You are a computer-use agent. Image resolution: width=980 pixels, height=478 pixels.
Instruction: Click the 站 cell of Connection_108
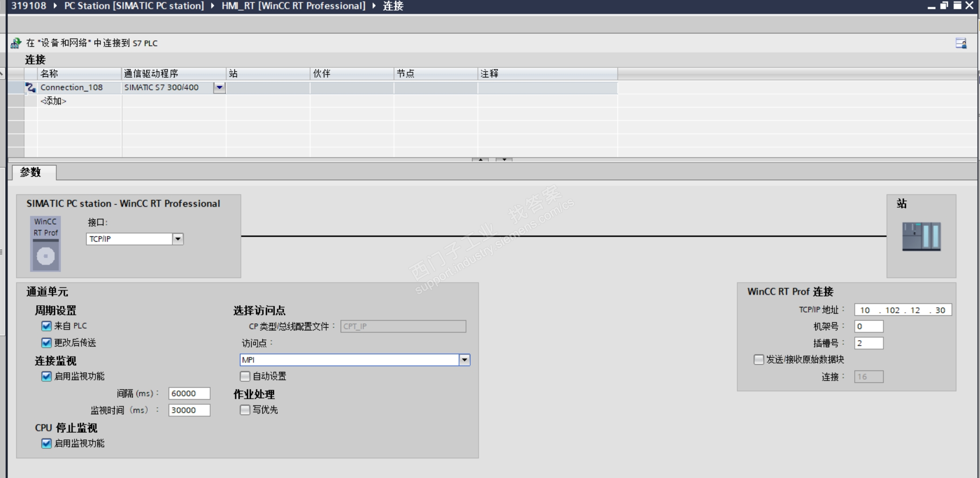[x=268, y=88]
